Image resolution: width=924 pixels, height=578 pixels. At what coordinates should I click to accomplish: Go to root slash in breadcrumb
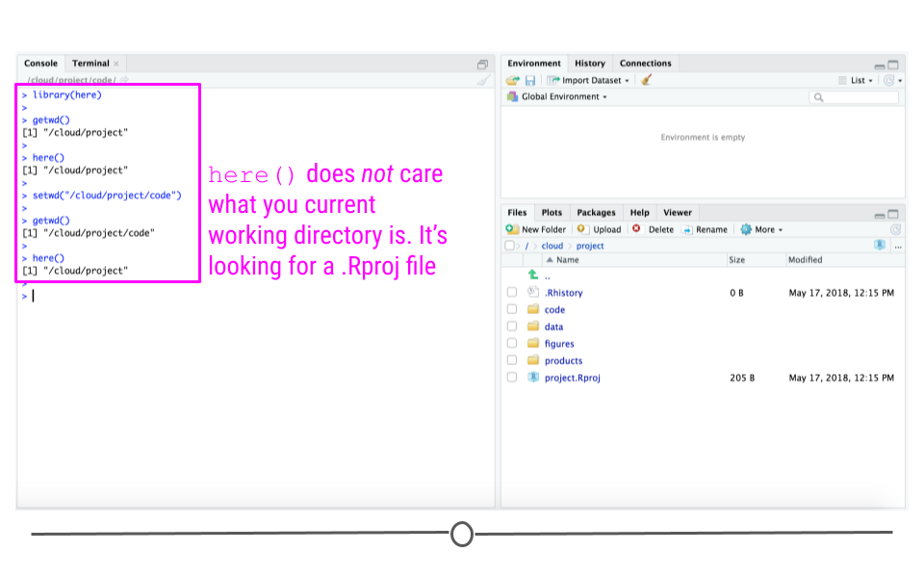coord(526,246)
